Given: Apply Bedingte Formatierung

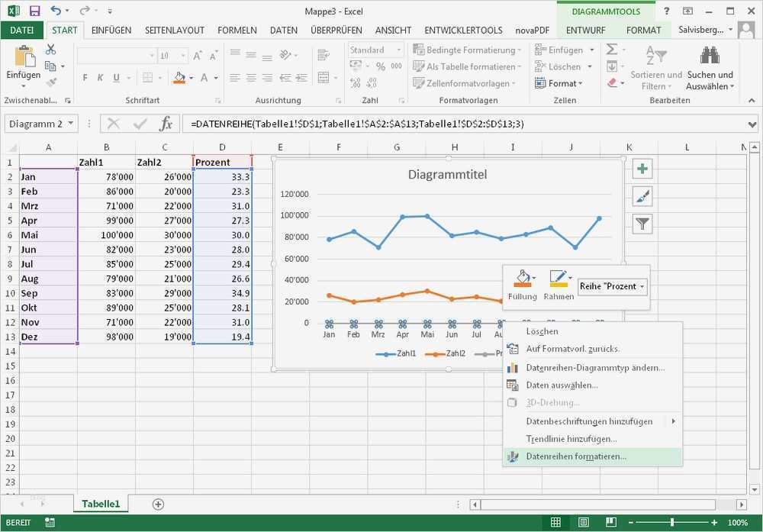Looking at the screenshot, I should pyautogui.click(x=467, y=49).
